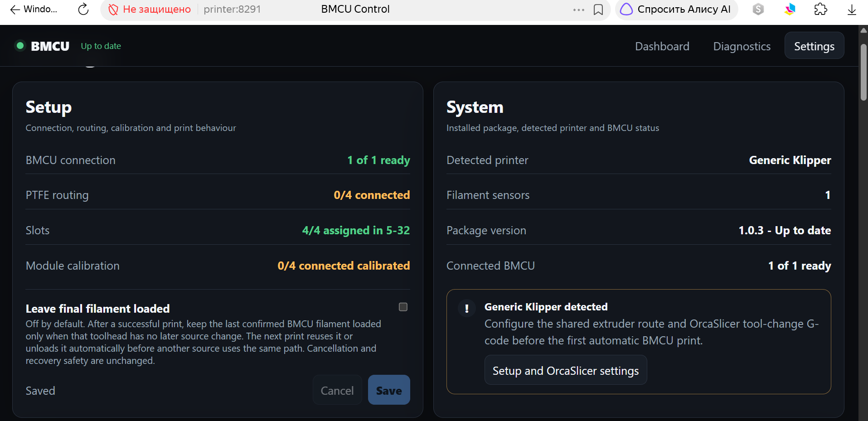Click the not-secure shield icon in address bar
The image size is (868, 421).
point(113,10)
